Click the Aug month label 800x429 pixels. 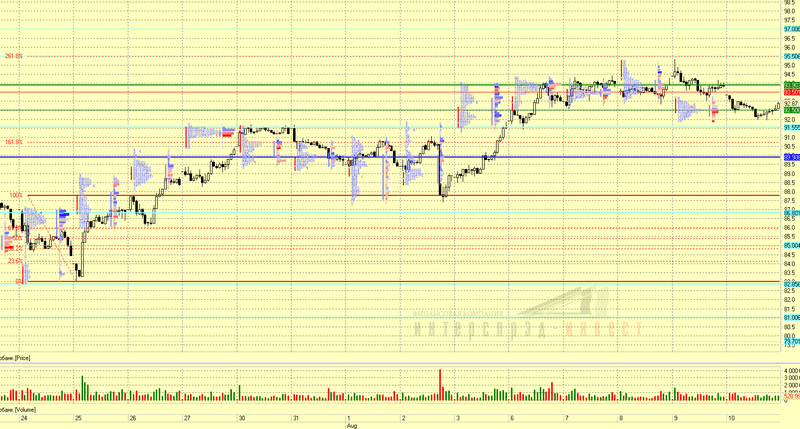(352, 425)
